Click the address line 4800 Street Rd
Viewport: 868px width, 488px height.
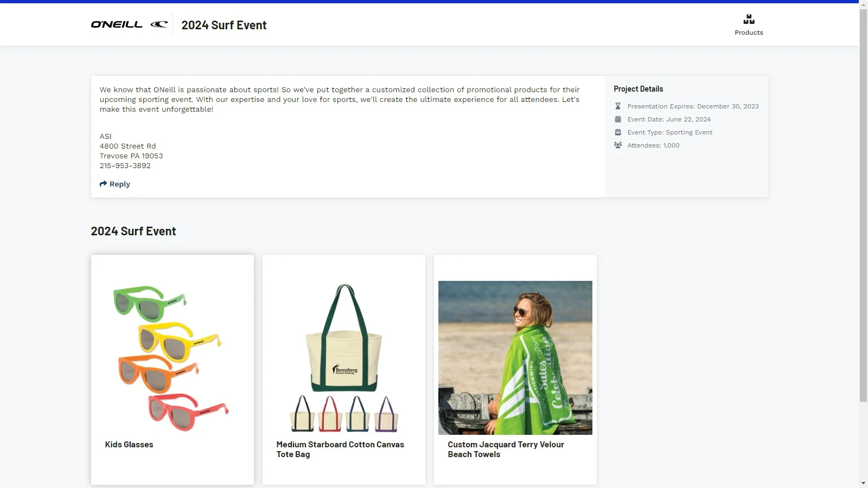coord(127,146)
